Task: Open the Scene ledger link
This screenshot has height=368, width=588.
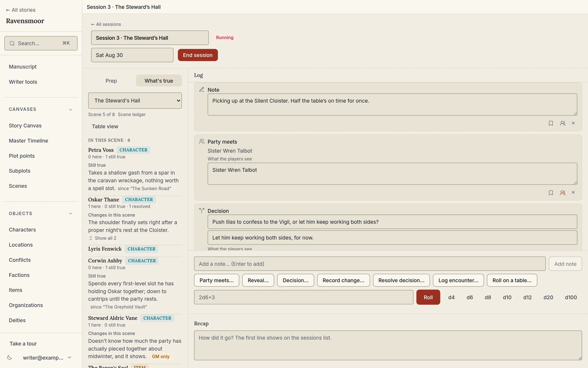Action: [132, 114]
